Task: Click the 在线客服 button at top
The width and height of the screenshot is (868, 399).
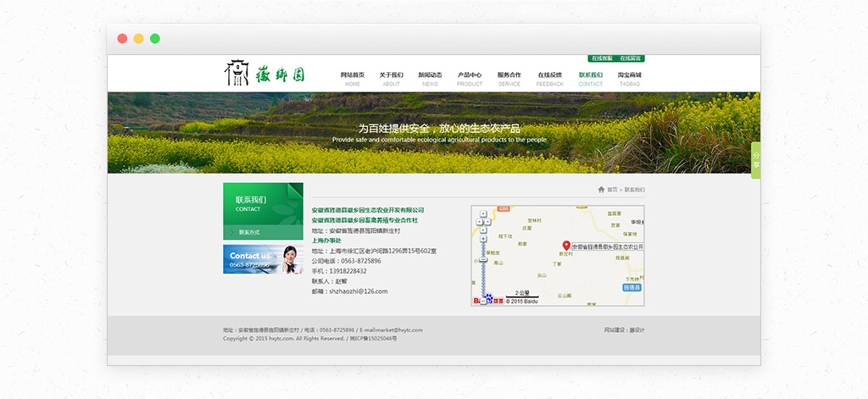Action: pos(602,58)
